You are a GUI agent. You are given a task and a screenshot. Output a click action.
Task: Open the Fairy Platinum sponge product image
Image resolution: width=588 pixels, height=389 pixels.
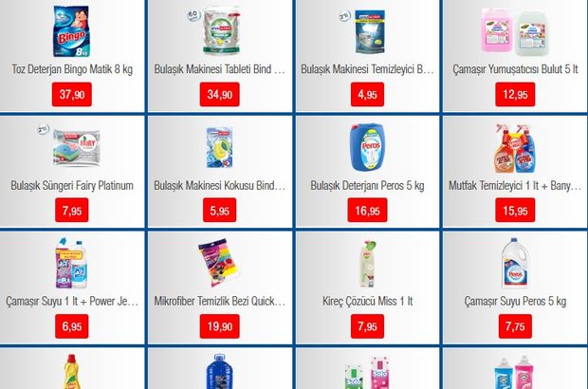pyautogui.click(x=77, y=147)
